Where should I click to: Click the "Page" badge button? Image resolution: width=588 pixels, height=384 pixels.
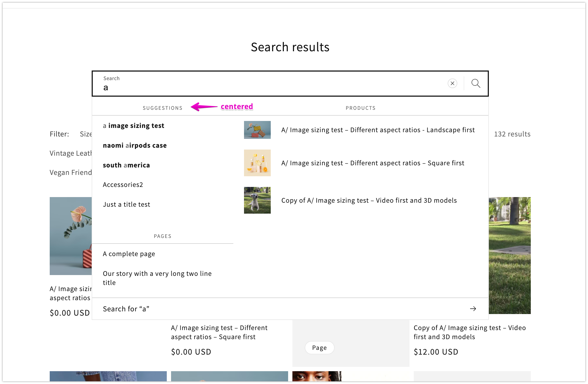click(319, 348)
